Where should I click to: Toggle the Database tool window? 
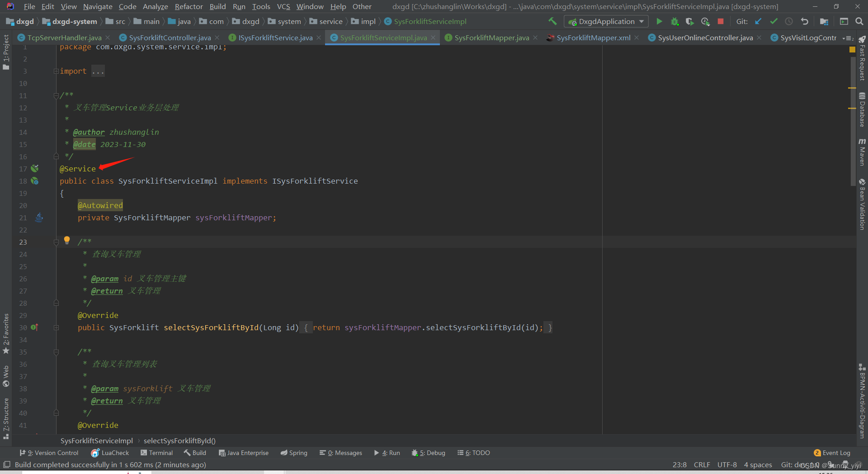[x=862, y=110]
